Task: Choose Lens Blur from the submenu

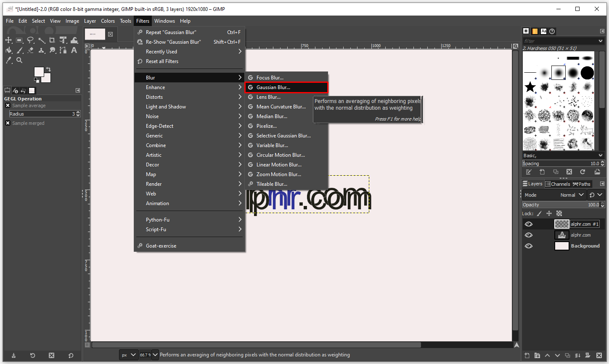Action: click(286, 97)
